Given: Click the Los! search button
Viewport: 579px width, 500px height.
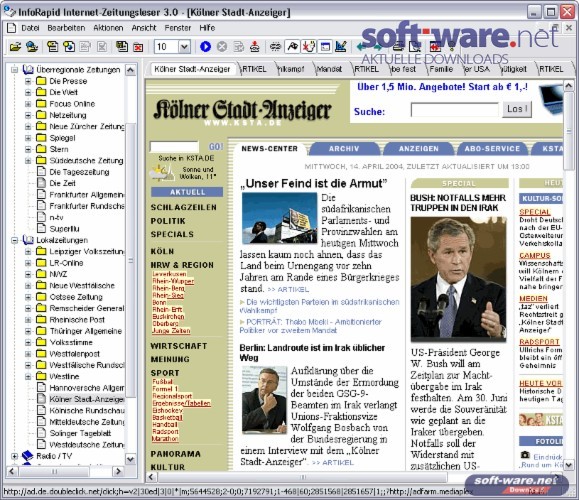Looking at the screenshot, I should (517, 109).
